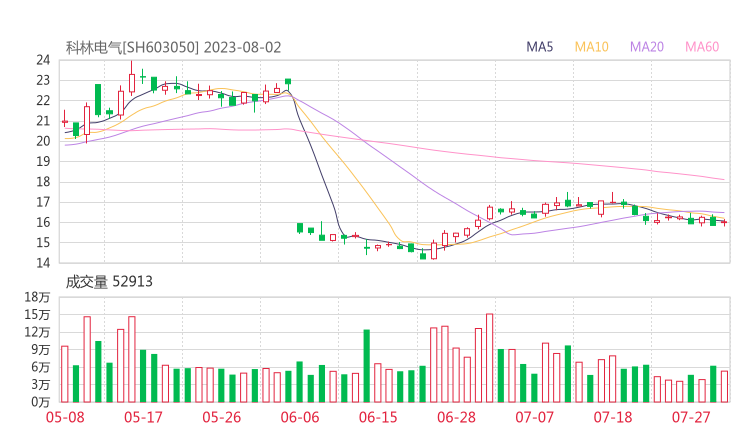Click the last red volume bar on the right
Screen dimensions: 740x440
click(724, 387)
